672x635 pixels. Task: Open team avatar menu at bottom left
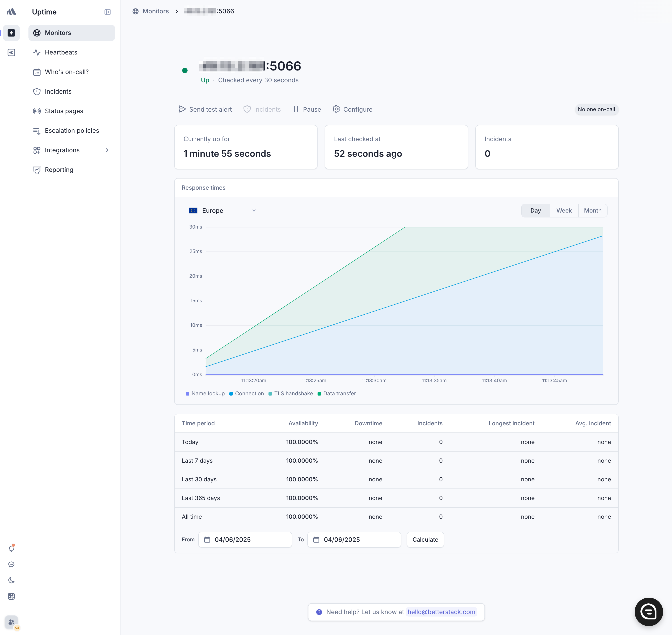pyautogui.click(x=12, y=622)
